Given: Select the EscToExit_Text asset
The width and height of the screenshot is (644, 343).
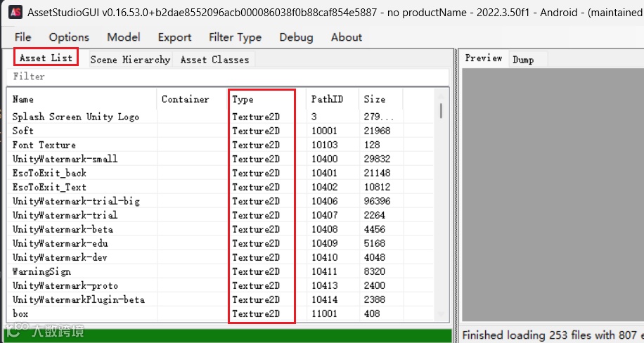Looking at the screenshot, I should point(49,187).
